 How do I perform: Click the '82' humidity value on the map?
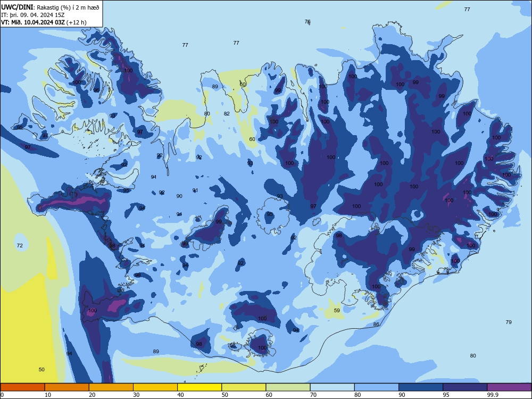227,114
